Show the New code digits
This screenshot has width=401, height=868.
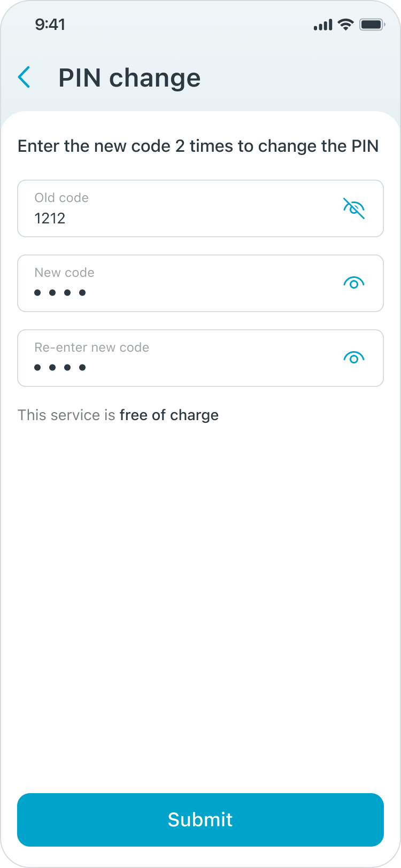coord(353,283)
